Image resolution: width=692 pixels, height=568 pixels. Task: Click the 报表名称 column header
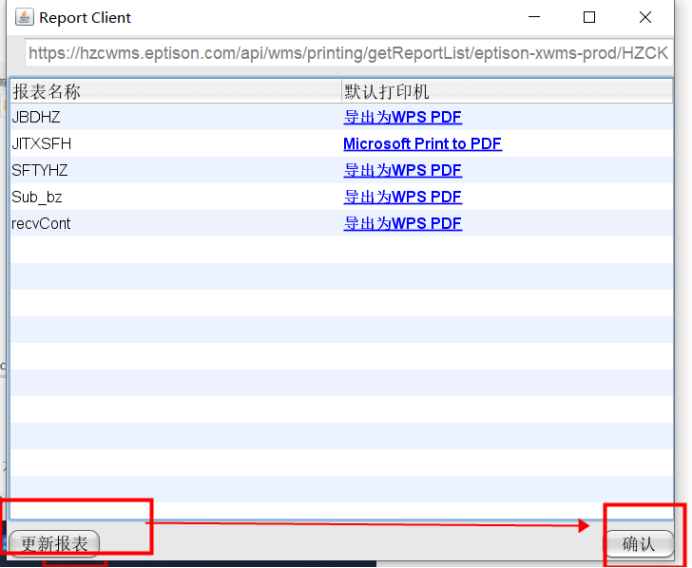click(46, 92)
